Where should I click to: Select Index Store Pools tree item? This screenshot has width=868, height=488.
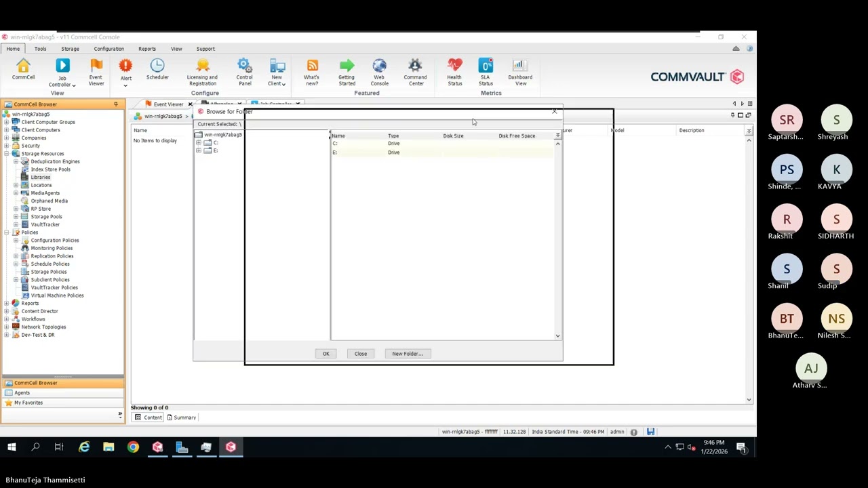point(50,169)
